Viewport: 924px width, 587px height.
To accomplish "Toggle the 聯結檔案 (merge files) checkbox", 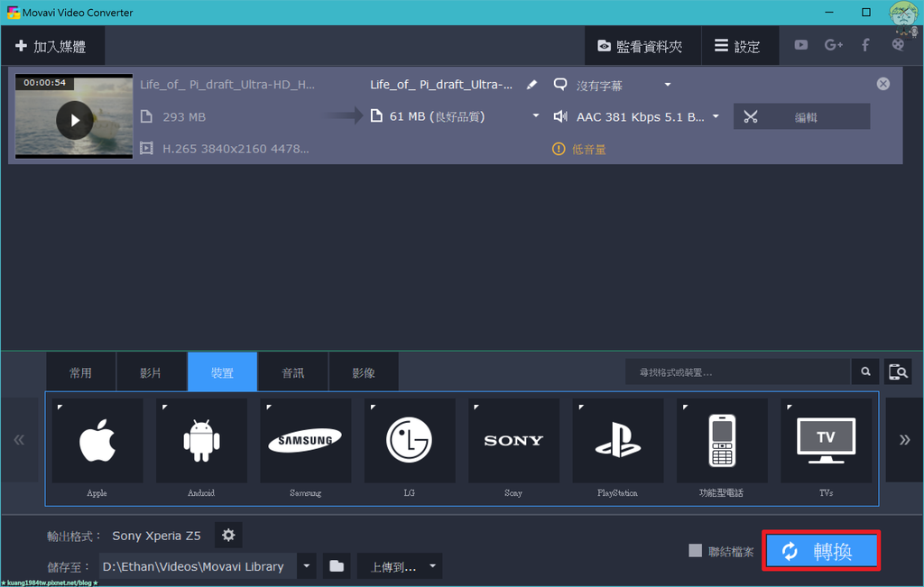I will tap(696, 551).
